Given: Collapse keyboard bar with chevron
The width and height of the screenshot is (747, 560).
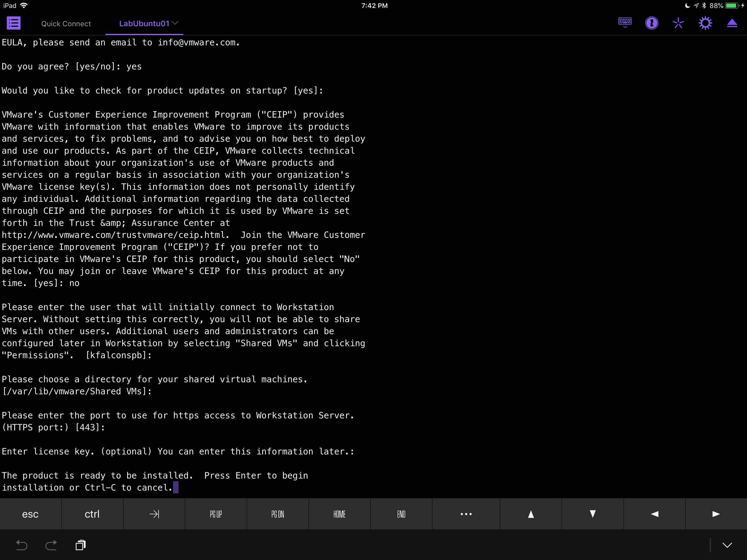Looking at the screenshot, I should (x=727, y=545).
